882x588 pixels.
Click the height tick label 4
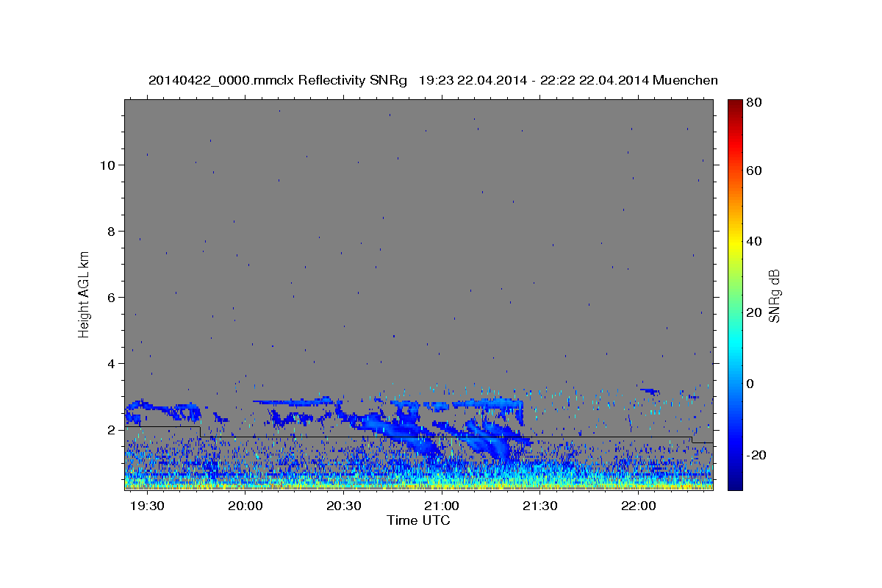click(112, 364)
